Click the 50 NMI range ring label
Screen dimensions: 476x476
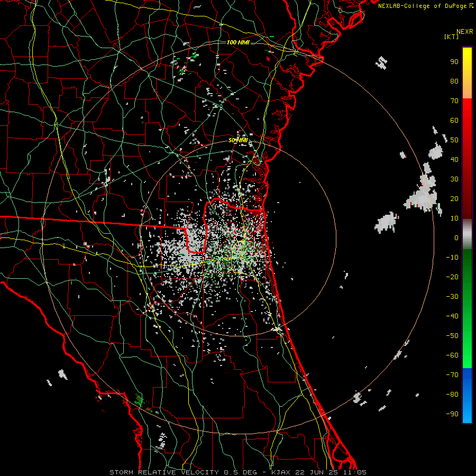[238, 140]
